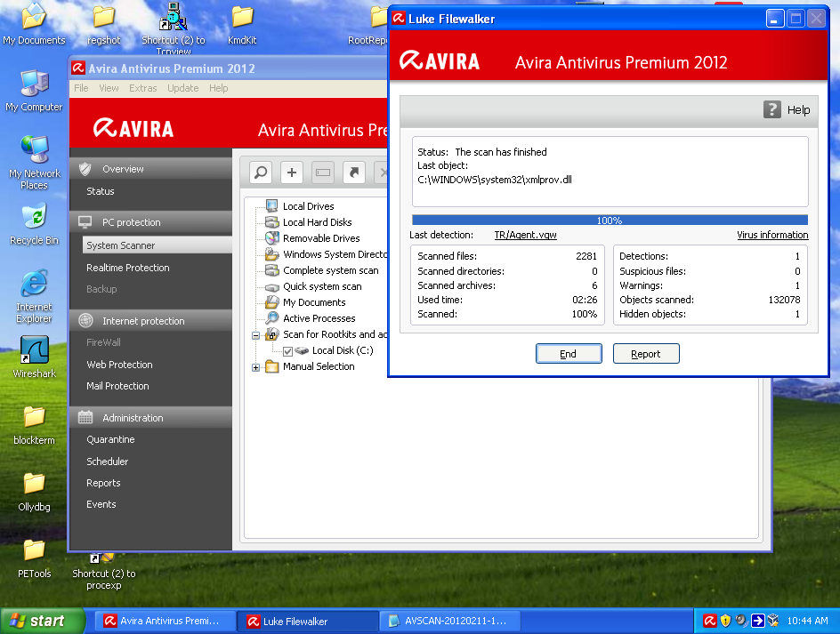Screen dimensions: 840x634
Task: Click the yellow security shield tray icon
Action: click(x=725, y=621)
